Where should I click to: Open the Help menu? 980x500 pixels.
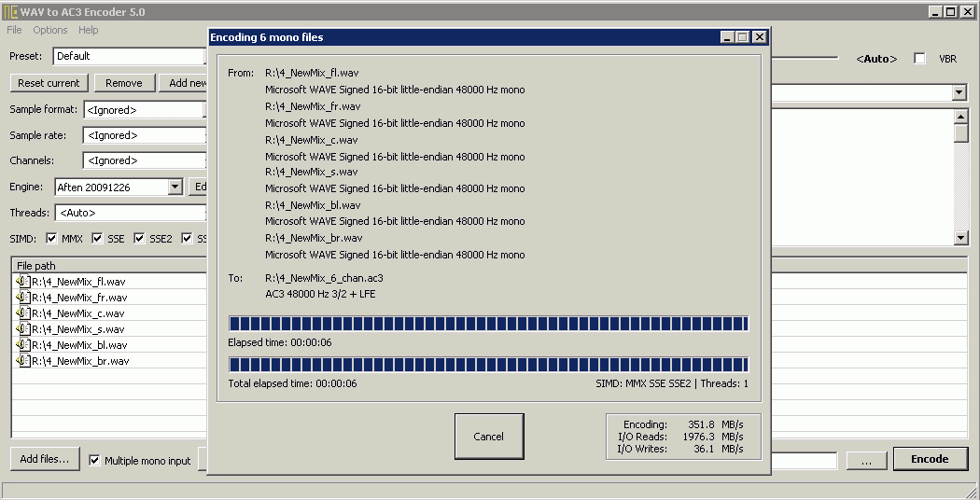(89, 30)
